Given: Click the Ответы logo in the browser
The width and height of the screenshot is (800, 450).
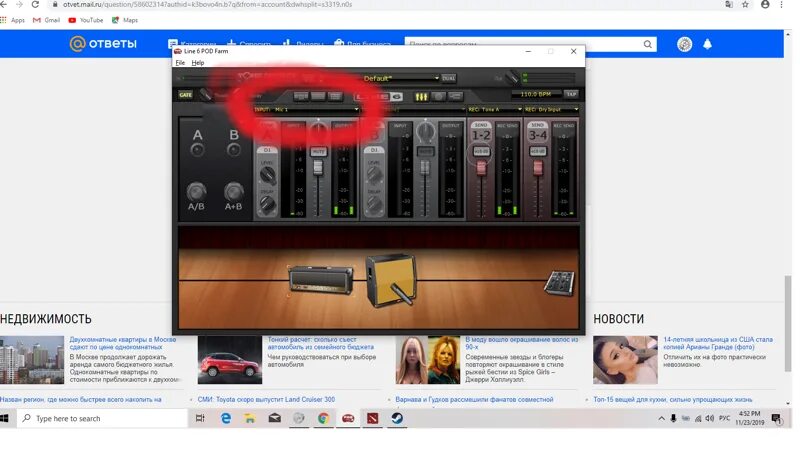Looking at the screenshot, I should tap(103, 44).
